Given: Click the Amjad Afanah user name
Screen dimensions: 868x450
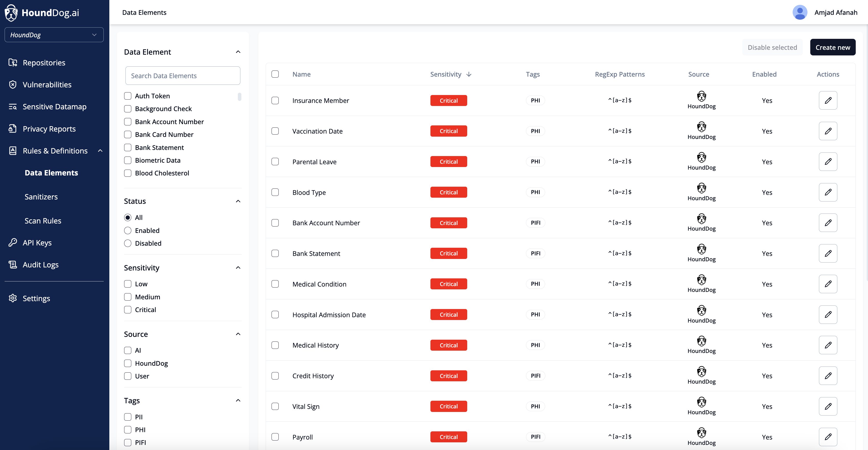Looking at the screenshot, I should 836,13.
